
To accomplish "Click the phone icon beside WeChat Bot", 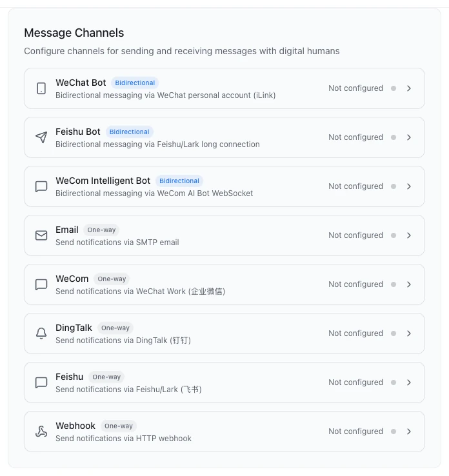I will pos(41,88).
